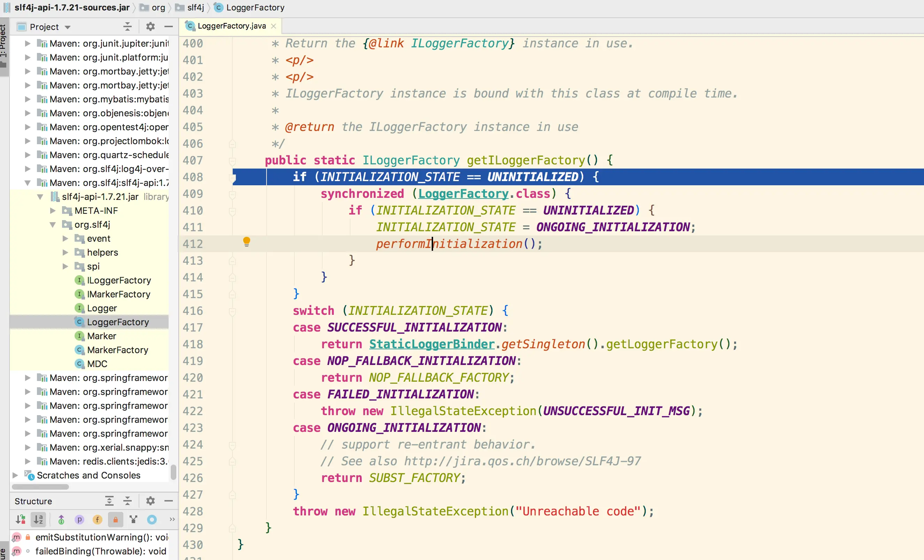Expand Maven: org.junit.jupiter library

(x=28, y=44)
